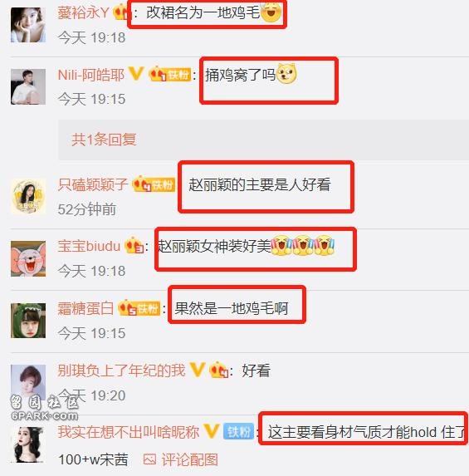
Task: Click the orange V verified badge next to Nili-阿皓耶
Action: pyautogui.click(x=135, y=74)
